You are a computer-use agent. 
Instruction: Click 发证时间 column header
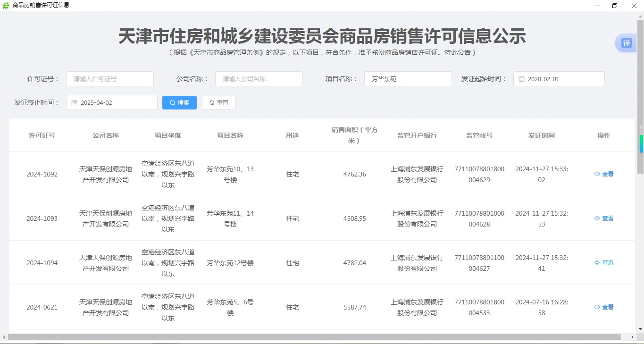coord(542,135)
